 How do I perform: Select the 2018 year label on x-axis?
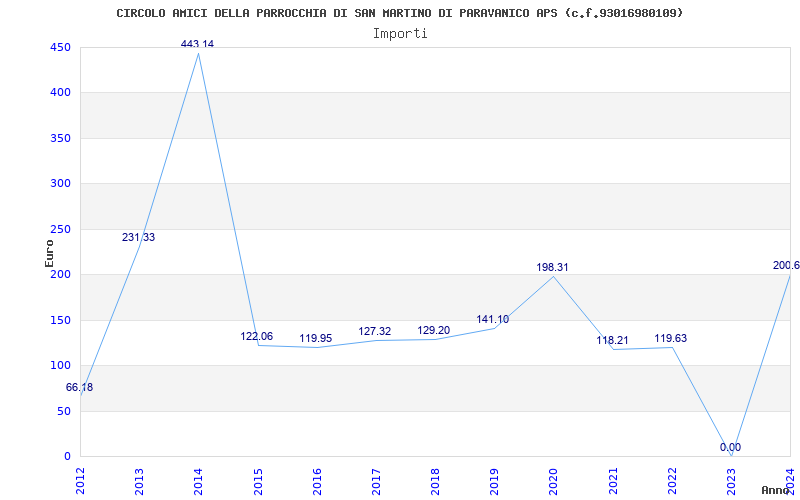pyautogui.click(x=435, y=481)
